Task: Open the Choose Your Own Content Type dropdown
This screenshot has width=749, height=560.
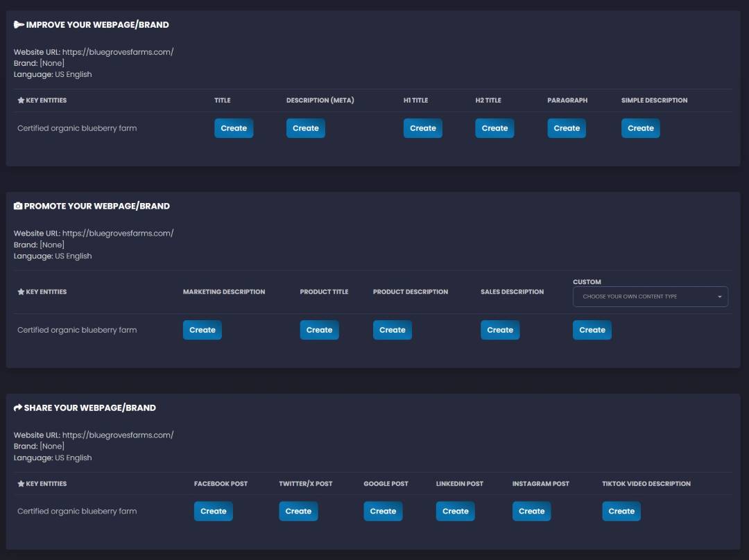Action: click(650, 297)
